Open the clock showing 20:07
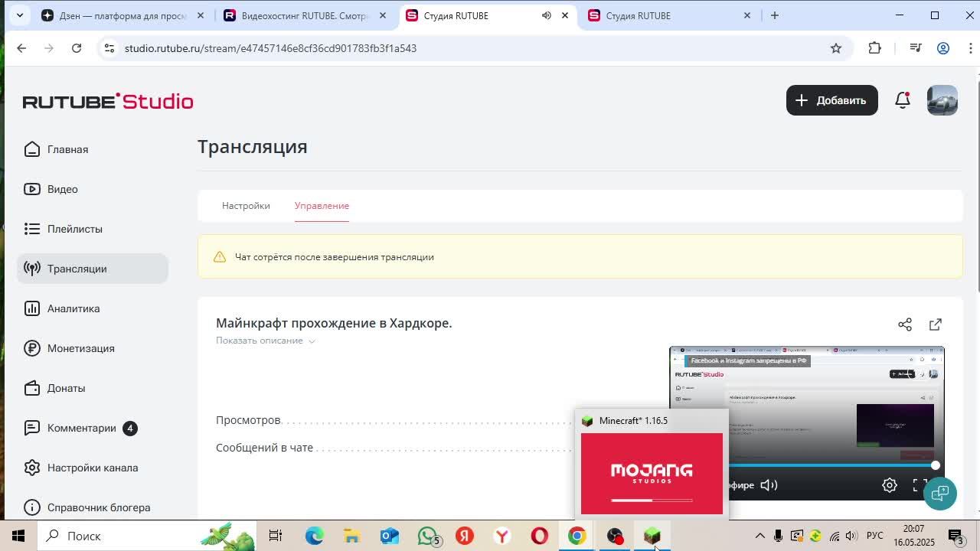The image size is (980, 551). pos(914,536)
